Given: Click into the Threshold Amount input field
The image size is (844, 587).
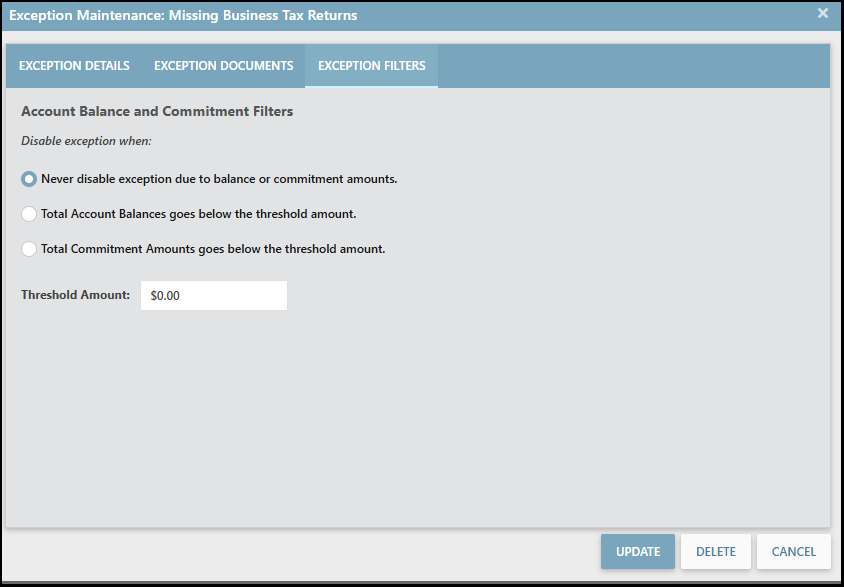Looking at the screenshot, I should click(x=213, y=296).
